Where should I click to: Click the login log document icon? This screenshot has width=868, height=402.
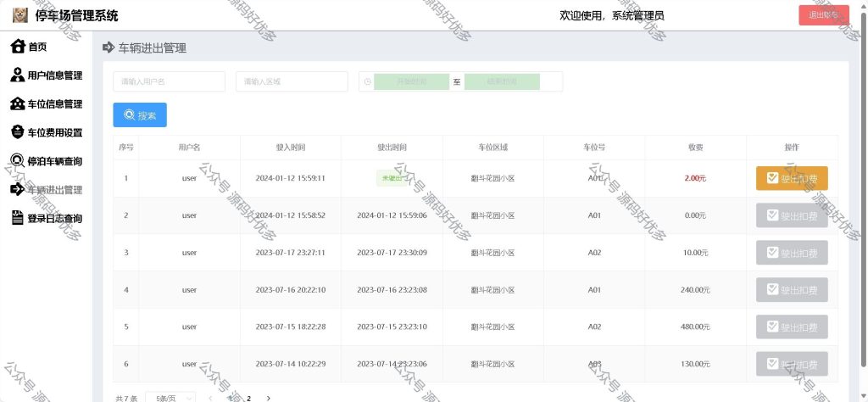[18, 218]
